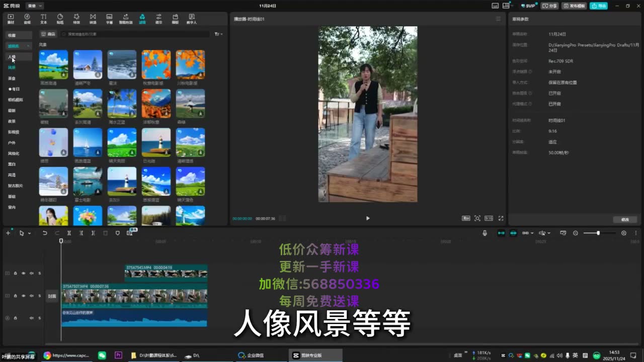Click the delete clip trash icon
This screenshot has height=362, width=644.
[x=105, y=233]
